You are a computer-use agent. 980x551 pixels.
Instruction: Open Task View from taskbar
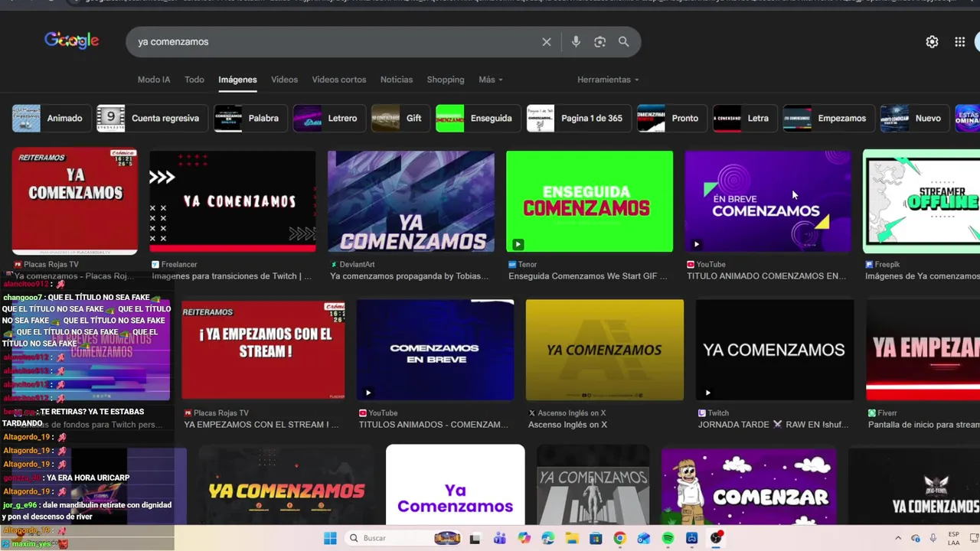(x=475, y=538)
